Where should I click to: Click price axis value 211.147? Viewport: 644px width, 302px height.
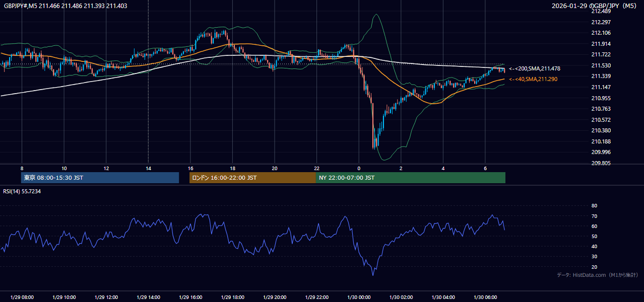601,87
